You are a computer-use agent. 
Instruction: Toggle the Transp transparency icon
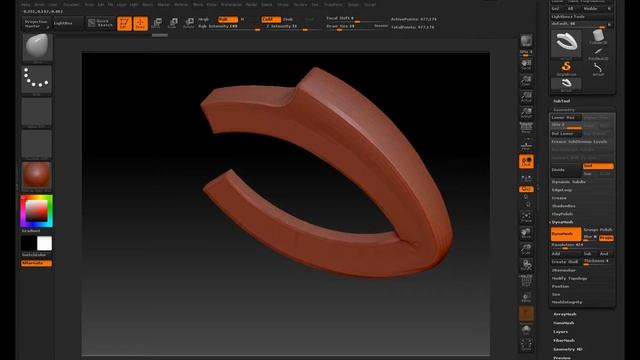pyautogui.click(x=526, y=298)
